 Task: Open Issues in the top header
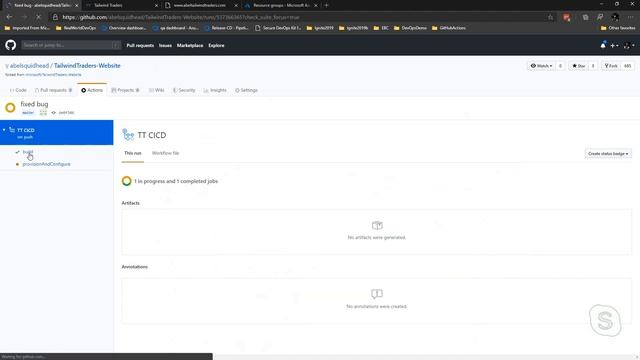click(x=165, y=45)
